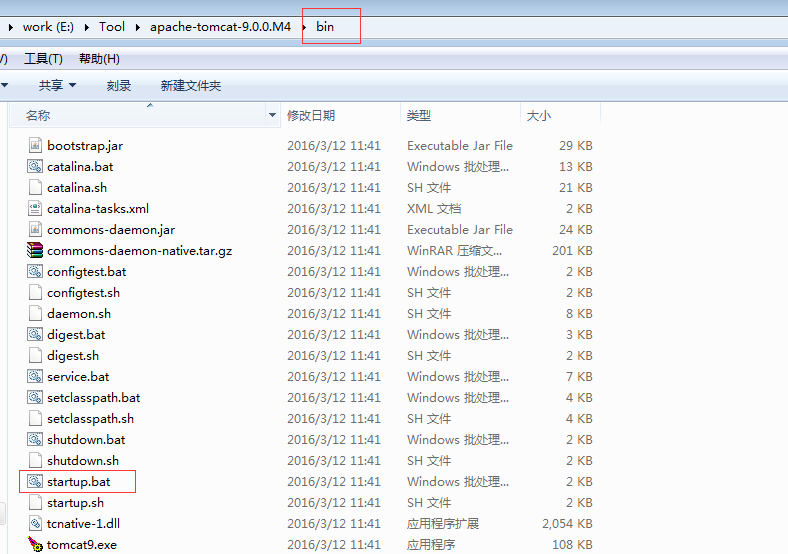Click the WinRAR icon of commons-daemon-native.tar.gz

(x=35, y=250)
